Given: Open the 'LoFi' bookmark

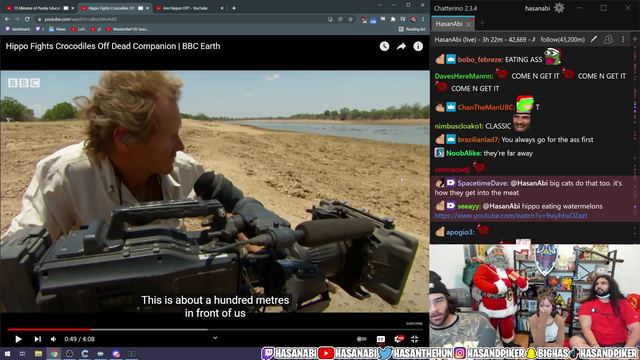Looking at the screenshot, I should 78,29.
